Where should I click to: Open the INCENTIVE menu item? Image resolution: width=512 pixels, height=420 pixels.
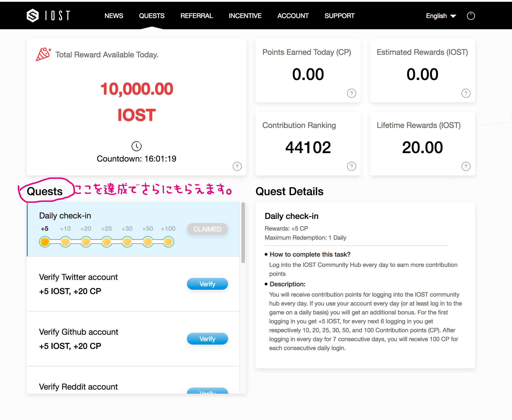pyautogui.click(x=245, y=16)
